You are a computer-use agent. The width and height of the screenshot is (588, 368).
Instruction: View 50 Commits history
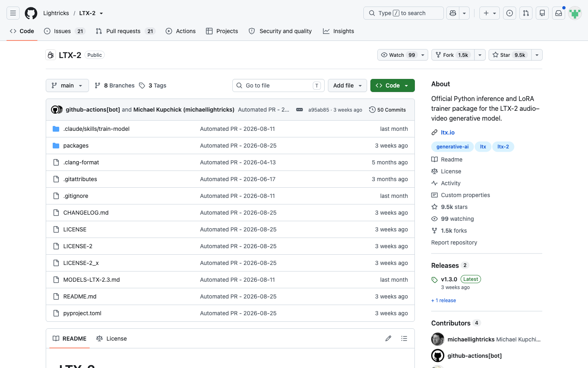click(x=388, y=110)
